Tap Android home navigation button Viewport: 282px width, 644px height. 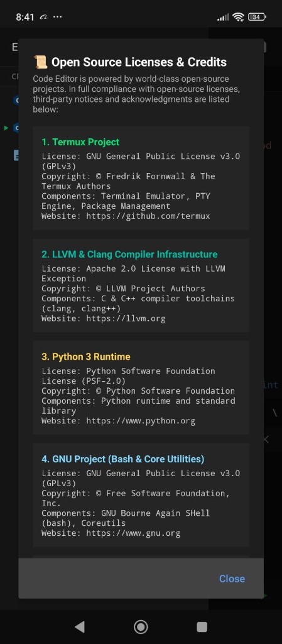coord(141,626)
